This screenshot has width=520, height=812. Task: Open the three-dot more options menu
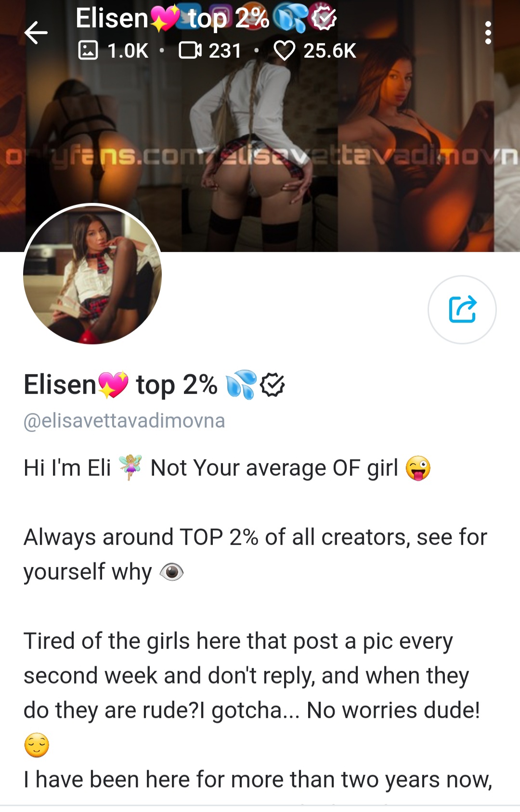(488, 33)
